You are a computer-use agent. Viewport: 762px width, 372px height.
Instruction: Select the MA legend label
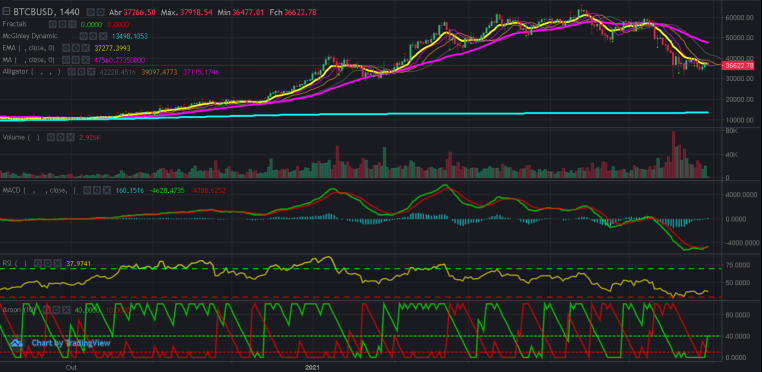(28, 60)
